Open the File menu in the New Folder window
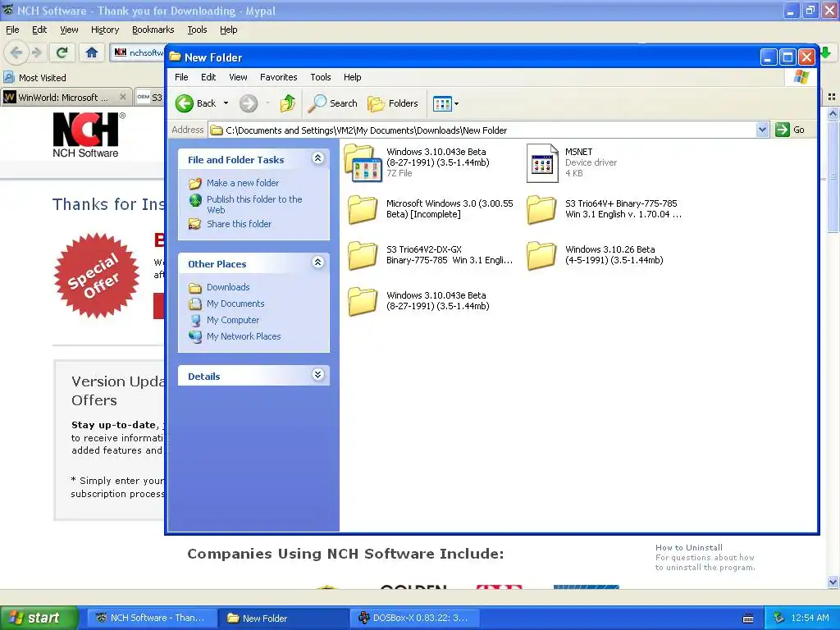 [181, 77]
